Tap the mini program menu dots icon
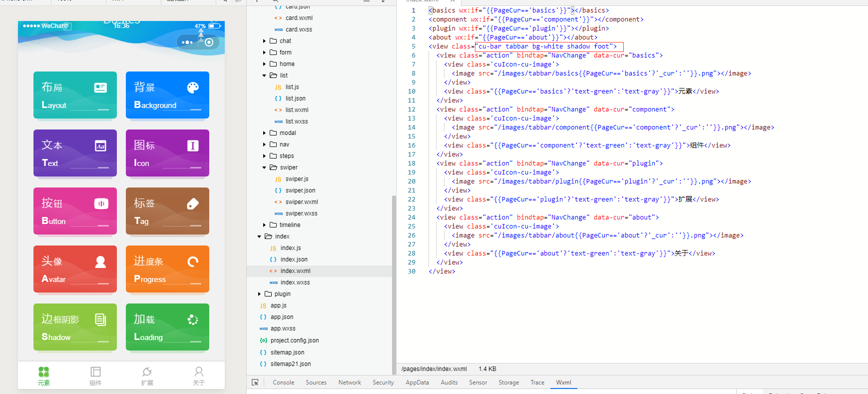This screenshot has height=394, width=868. pyautogui.click(x=187, y=42)
